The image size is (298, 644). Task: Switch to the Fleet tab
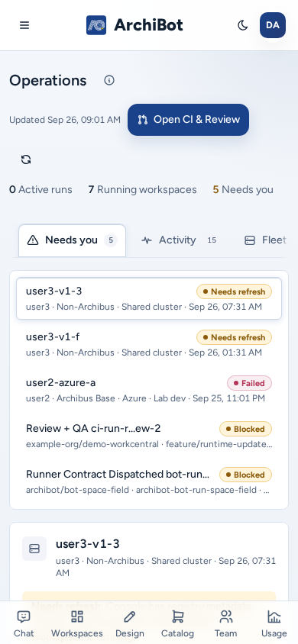point(266,240)
